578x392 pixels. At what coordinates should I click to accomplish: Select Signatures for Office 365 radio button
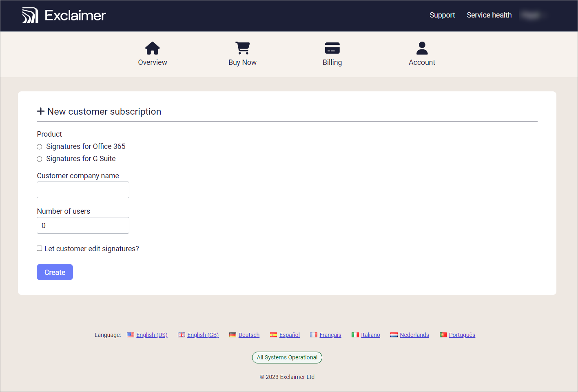click(40, 147)
